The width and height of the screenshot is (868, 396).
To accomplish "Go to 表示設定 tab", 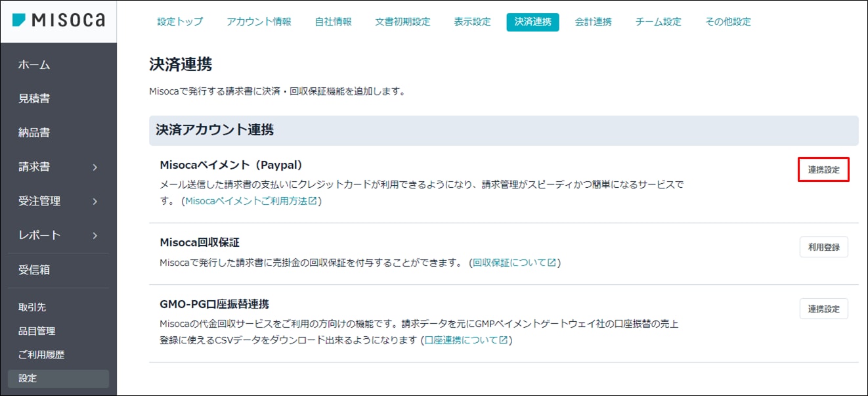I will coord(472,22).
